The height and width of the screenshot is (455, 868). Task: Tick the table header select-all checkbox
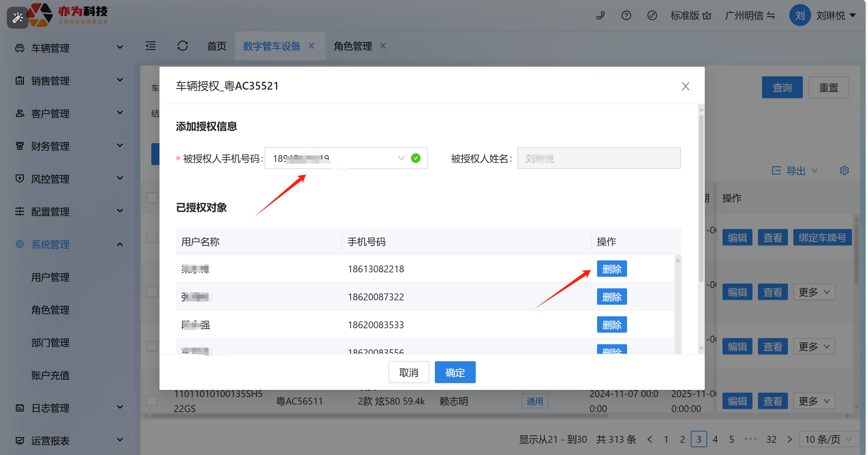pos(152,198)
